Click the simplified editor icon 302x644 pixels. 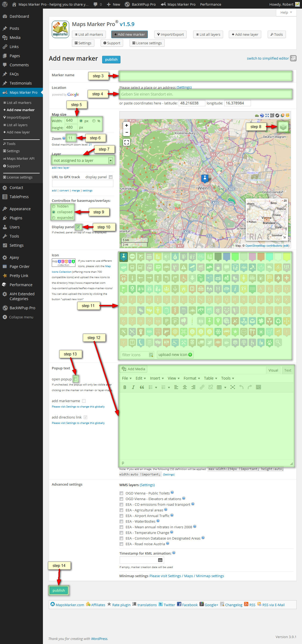(293, 58)
